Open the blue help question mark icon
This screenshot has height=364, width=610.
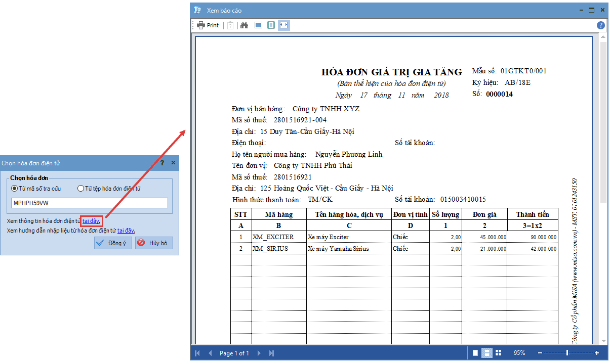[601, 25]
